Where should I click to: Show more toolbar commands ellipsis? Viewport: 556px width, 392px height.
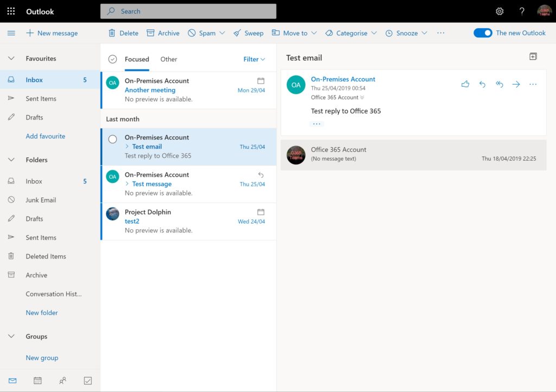(x=441, y=33)
